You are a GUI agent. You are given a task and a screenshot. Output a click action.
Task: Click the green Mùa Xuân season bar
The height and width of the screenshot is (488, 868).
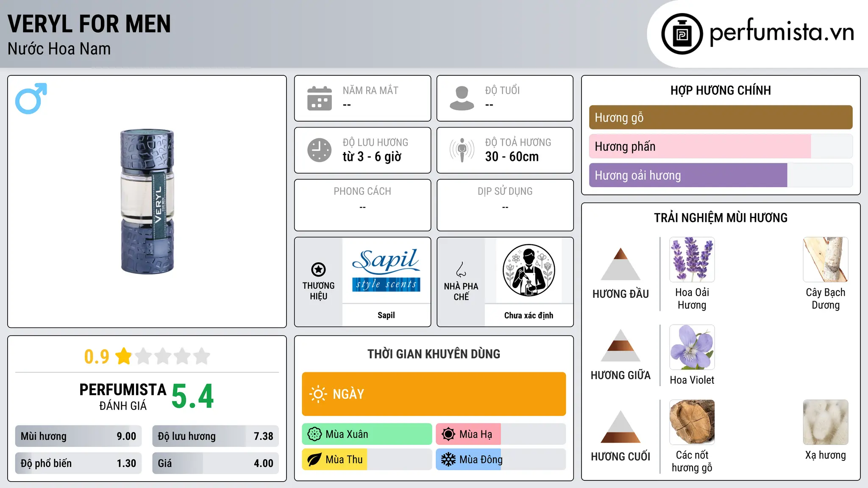tap(367, 434)
